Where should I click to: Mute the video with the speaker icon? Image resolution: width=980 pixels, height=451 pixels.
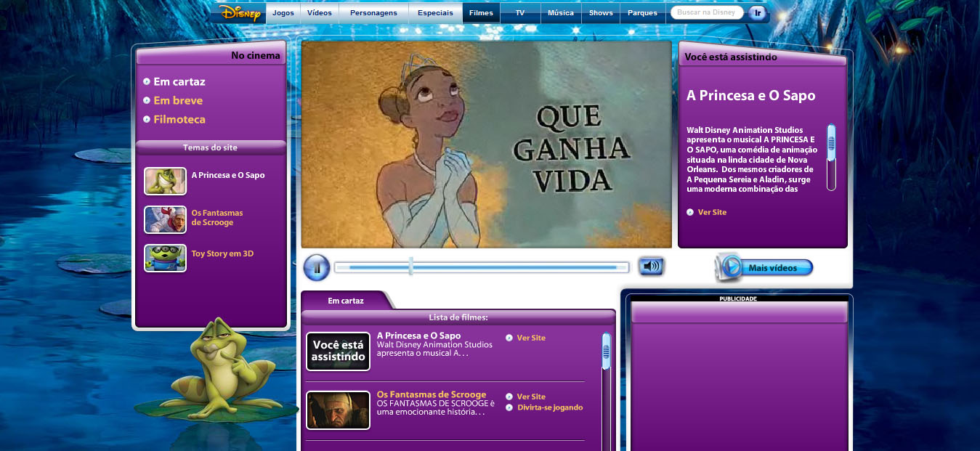pos(652,267)
